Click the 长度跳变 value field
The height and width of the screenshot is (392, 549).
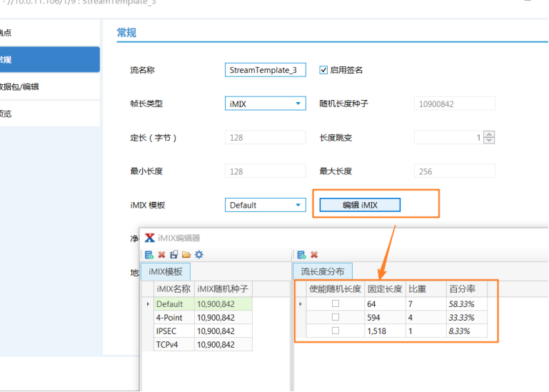click(x=449, y=137)
